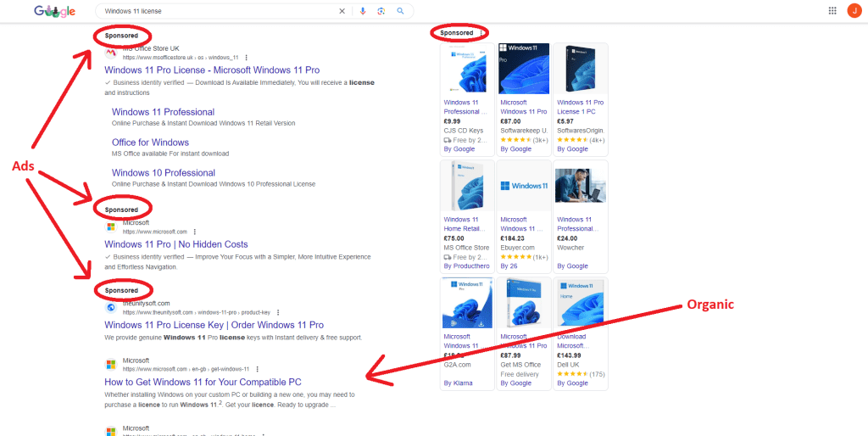Open shopping Sponsored options menu
The width and height of the screenshot is (868, 436).
click(481, 33)
